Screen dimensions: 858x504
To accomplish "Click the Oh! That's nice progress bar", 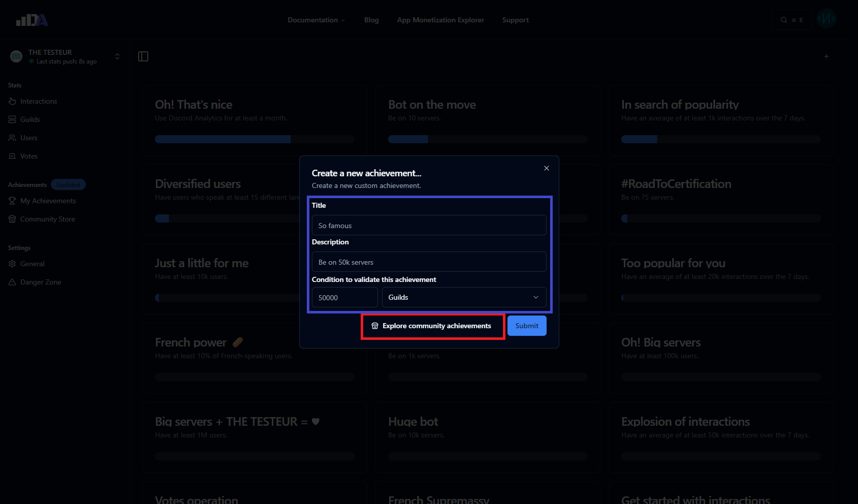I will (x=255, y=139).
